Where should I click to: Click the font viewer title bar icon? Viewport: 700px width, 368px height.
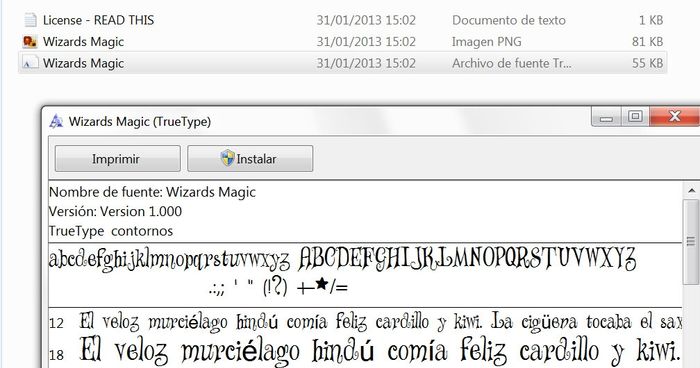pyautogui.click(x=56, y=121)
